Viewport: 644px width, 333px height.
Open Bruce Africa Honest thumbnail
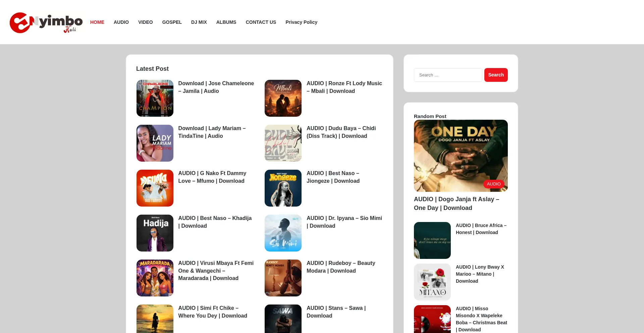pyautogui.click(x=432, y=240)
